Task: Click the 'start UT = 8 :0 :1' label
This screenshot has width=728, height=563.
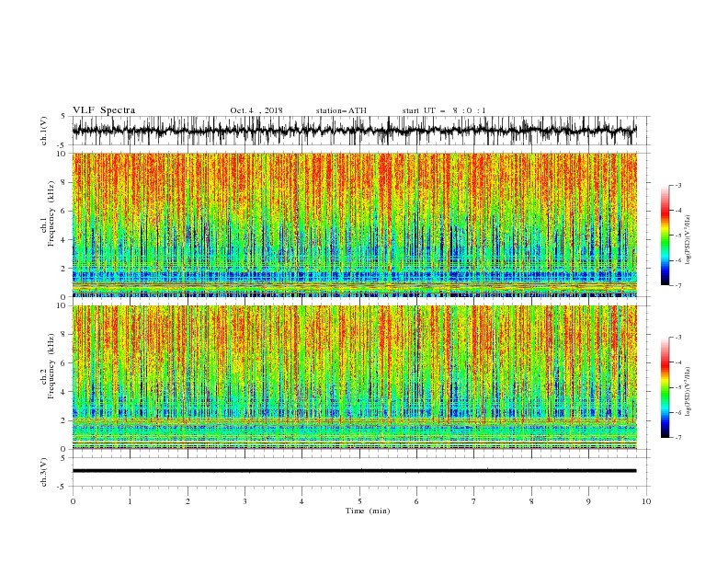Action: pos(444,110)
